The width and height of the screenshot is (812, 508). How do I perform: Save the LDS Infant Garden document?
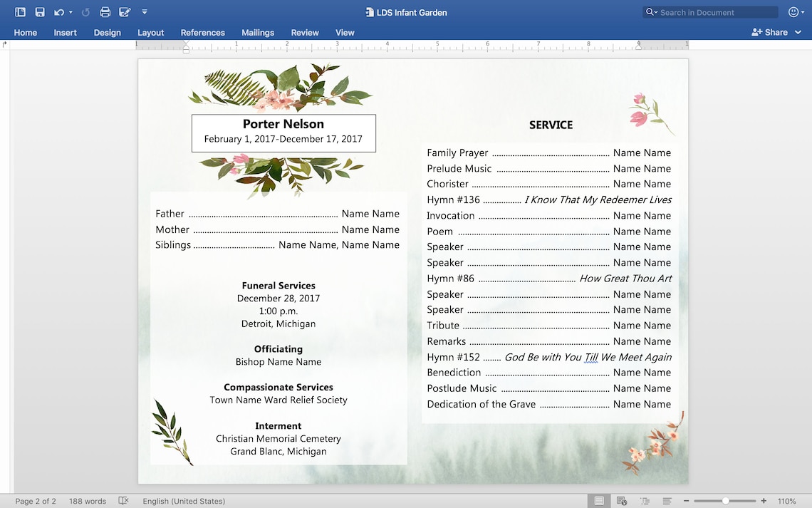[x=39, y=11]
